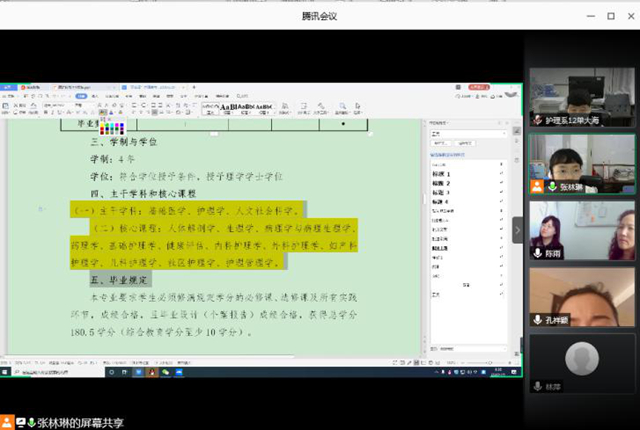Open the green WeChat icon in the taskbar
This screenshot has height=430, width=640.
point(166,371)
